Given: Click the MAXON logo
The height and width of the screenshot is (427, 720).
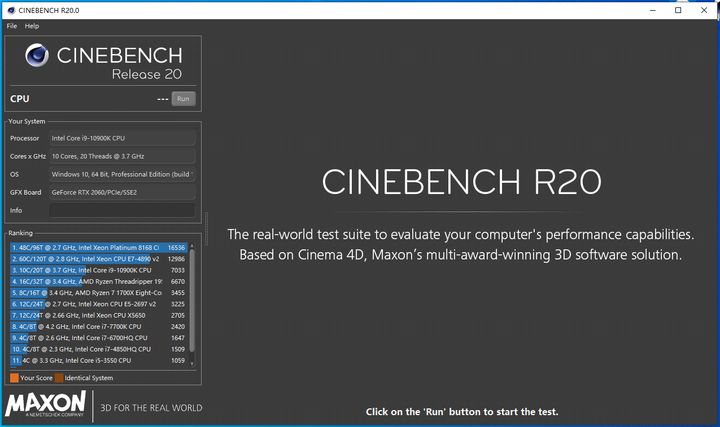Looking at the screenshot, I should 46,405.
